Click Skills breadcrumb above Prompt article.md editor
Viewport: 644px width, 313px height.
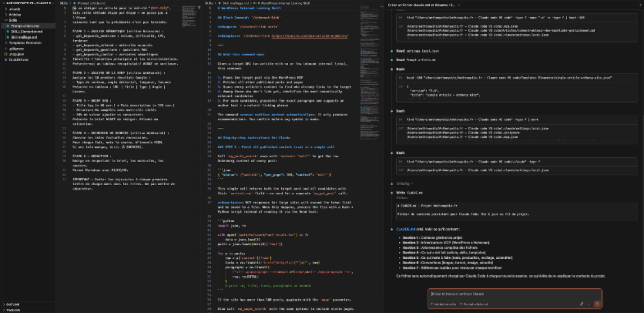[x=63, y=3]
